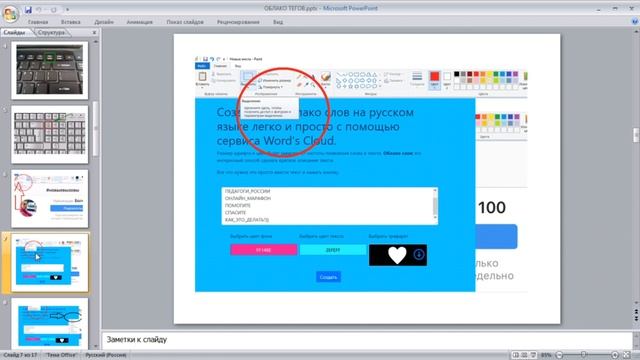Image resolution: width=640 pixels, height=360 pixels.
Task: Click the main slide vertical scrollbar thumb
Action: pos(636,135)
